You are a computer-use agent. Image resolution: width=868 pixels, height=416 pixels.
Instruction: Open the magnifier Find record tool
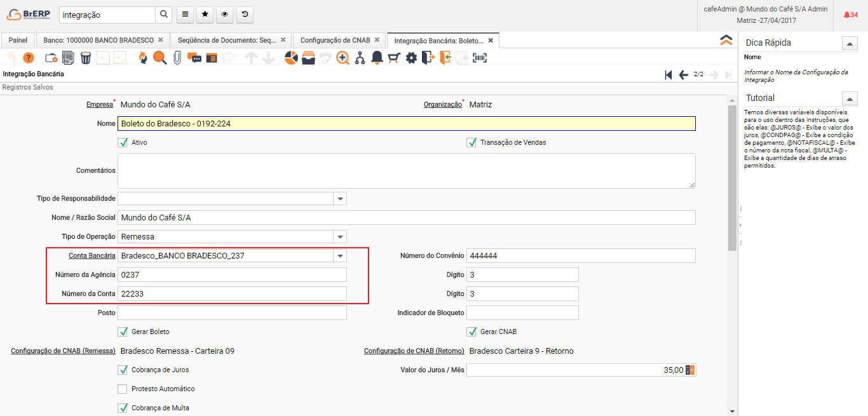coord(159,58)
